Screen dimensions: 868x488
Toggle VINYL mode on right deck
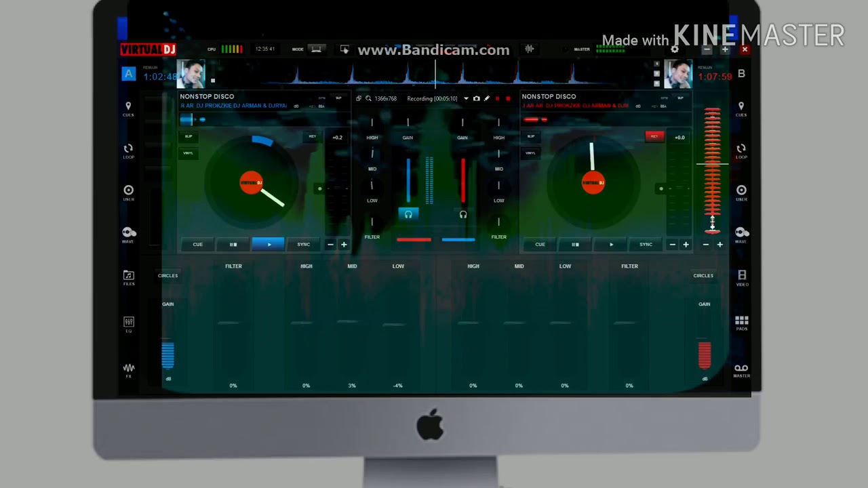(531, 152)
